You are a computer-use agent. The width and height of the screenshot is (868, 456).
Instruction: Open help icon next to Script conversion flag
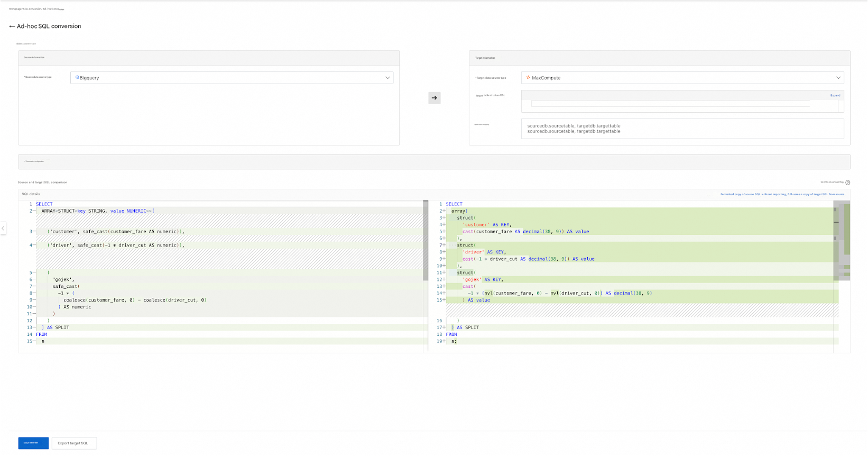pos(848,183)
